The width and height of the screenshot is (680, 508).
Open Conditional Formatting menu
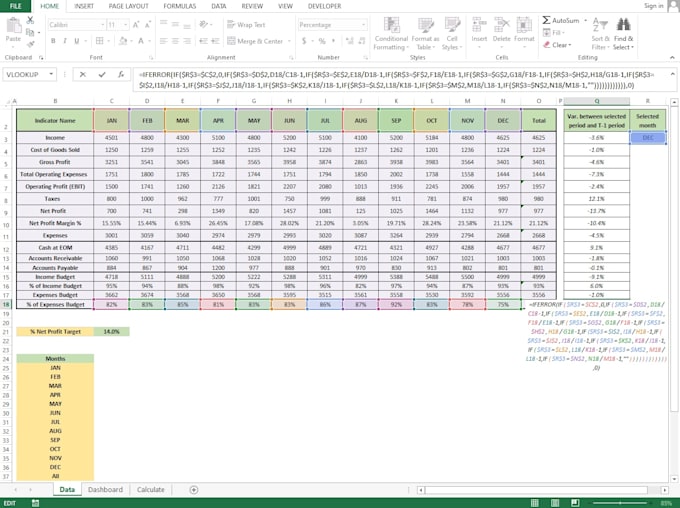(x=391, y=34)
